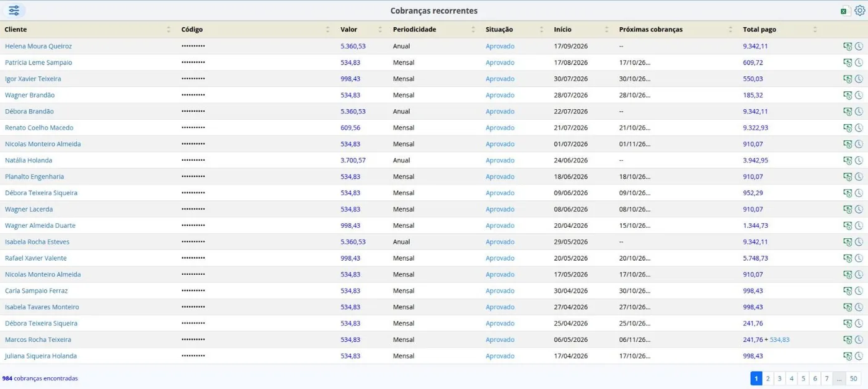868x389 pixels.
Task: Click the total paid 5.748,73
Action: coord(756,258)
